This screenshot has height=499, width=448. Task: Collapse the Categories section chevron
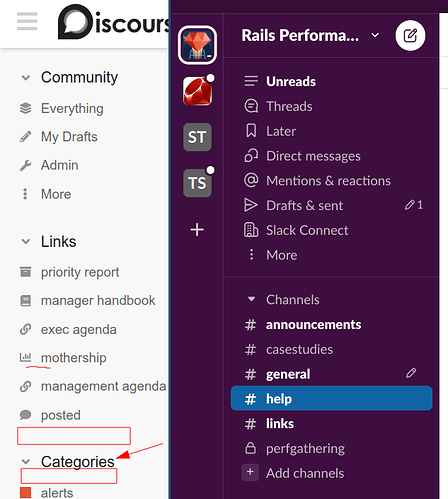(26, 462)
